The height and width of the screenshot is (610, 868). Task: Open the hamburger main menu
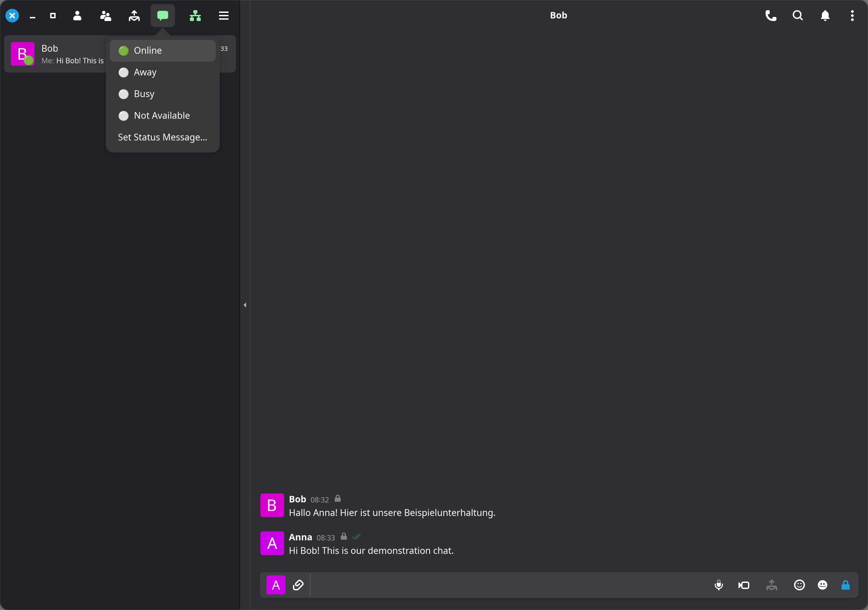coord(224,16)
